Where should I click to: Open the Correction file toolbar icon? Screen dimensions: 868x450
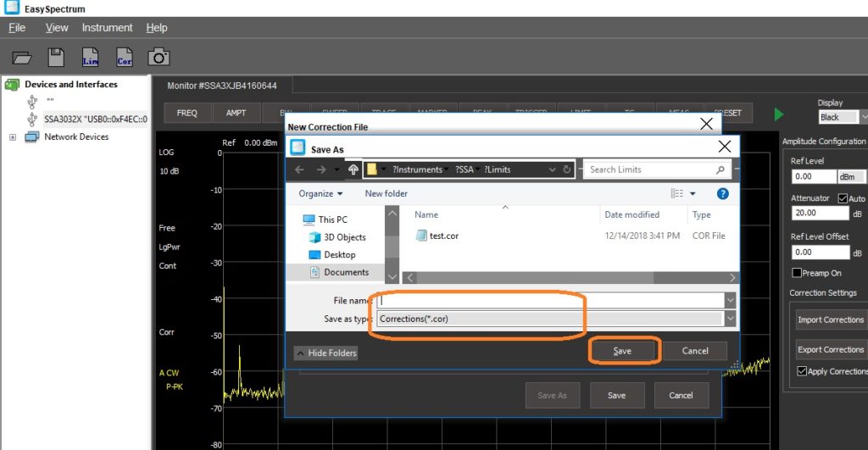(124, 58)
